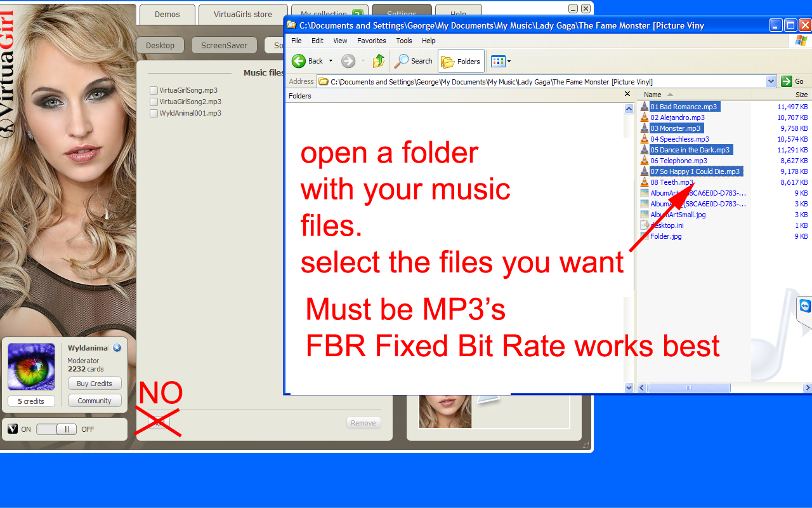This screenshot has height=508, width=812.
Task: Close the Folders pane with X
Action: [x=627, y=94]
